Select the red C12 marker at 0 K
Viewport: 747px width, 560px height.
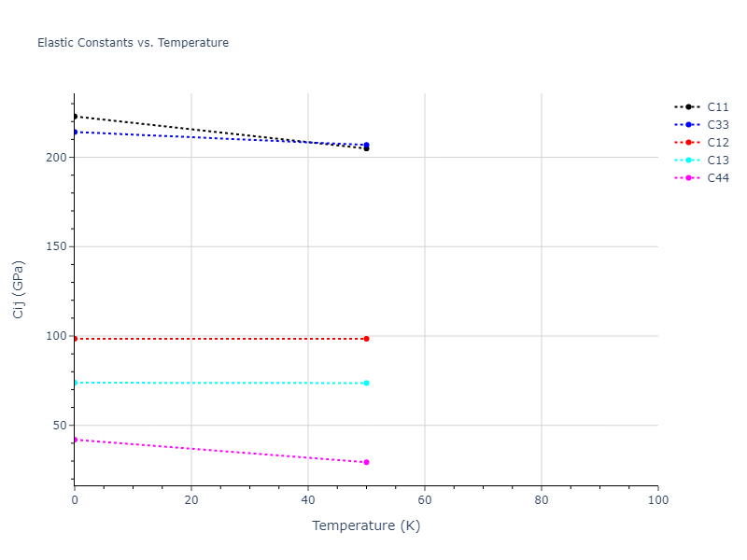click(x=75, y=339)
